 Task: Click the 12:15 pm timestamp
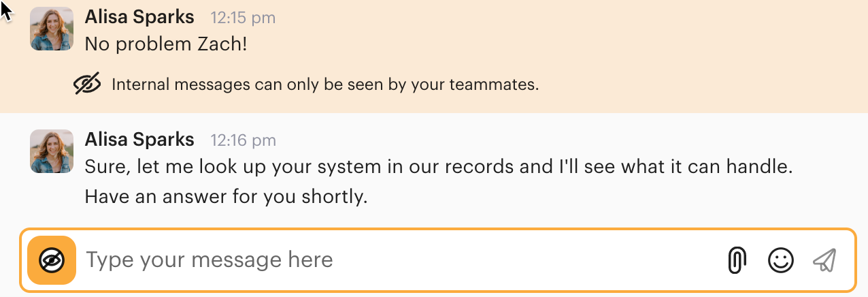(x=243, y=18)
